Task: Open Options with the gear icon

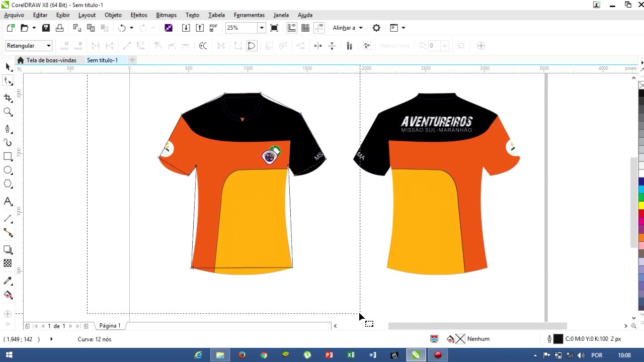Action: click(376, 28)
